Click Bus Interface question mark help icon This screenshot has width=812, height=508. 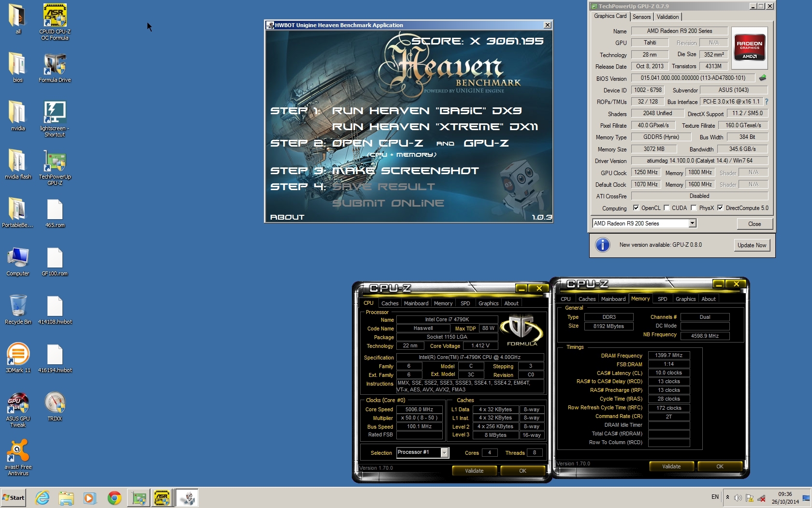click(x=766, y=102)
